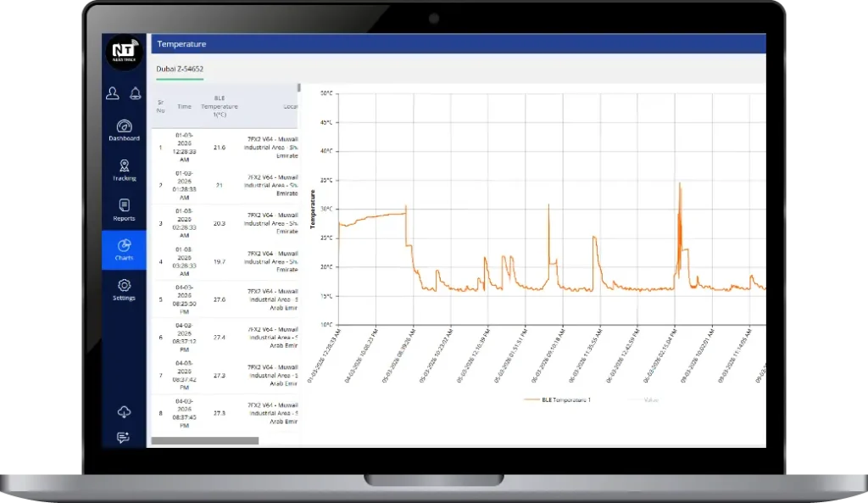The height and width of the screenshot is (503, 868).
Task: Go to the Tracking section
Action: (x=124, y=170)
